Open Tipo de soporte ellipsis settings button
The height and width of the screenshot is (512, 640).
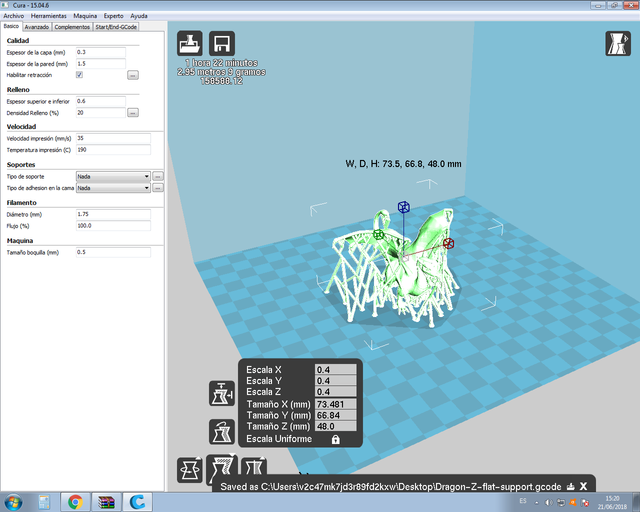click(x=158, y=176)
